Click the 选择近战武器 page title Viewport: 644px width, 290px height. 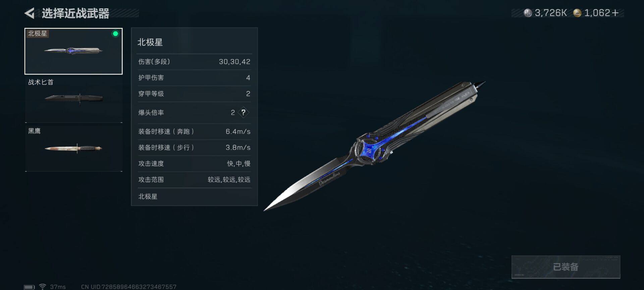click(x=75, y=13)
